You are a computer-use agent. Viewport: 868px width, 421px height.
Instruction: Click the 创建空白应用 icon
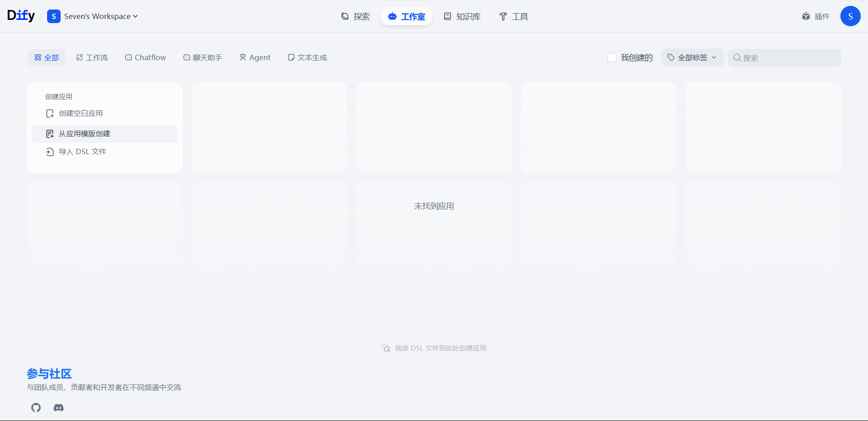click(50, 113)
